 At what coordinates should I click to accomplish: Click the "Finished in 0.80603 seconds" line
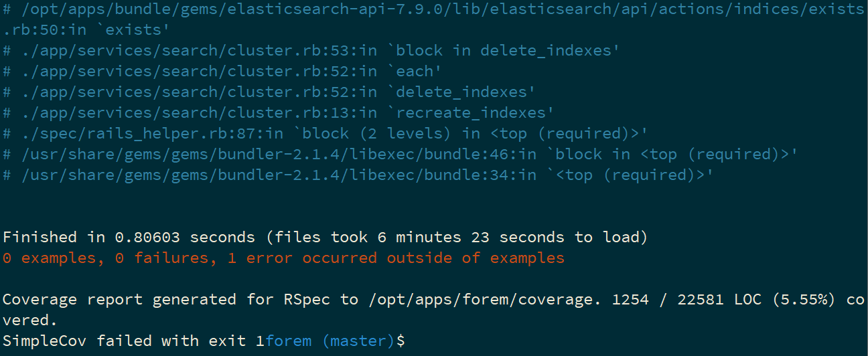click(325, 238)
